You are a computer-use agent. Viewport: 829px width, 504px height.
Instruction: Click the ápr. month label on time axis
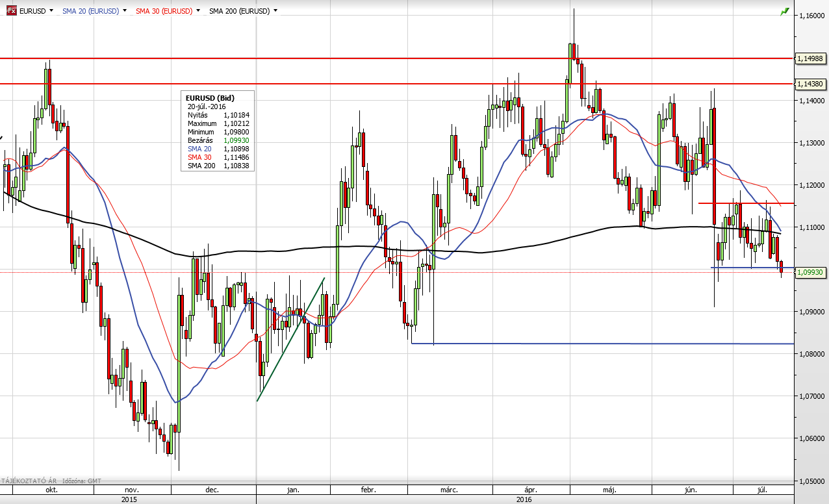click(x=531, y=490)
